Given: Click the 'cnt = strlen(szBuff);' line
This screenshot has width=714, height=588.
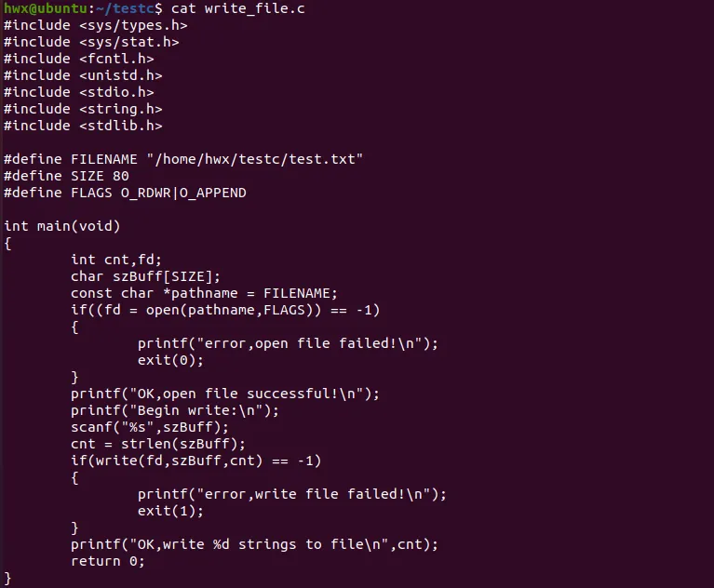Looking at the screenshot, I should pyautogui.click(x=158, y=444).
